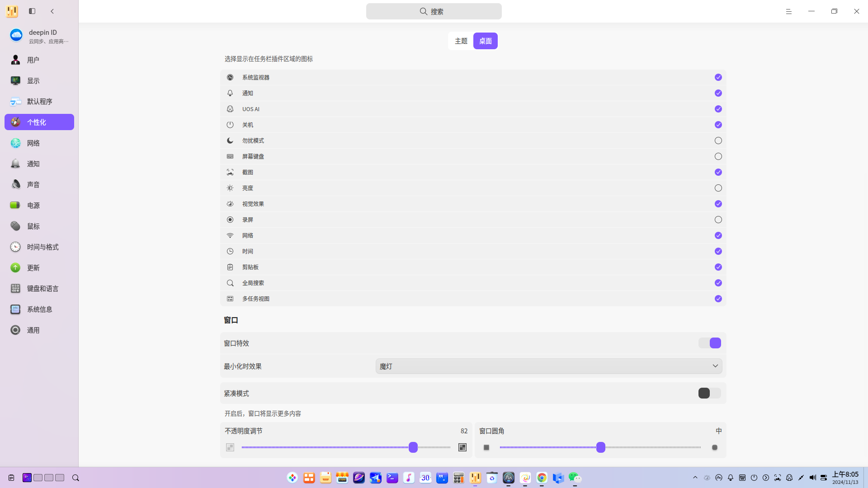This screenshot has height=488, width=868.
Task: Launch the terminal from the dock
Action: (x=392, y=478)
